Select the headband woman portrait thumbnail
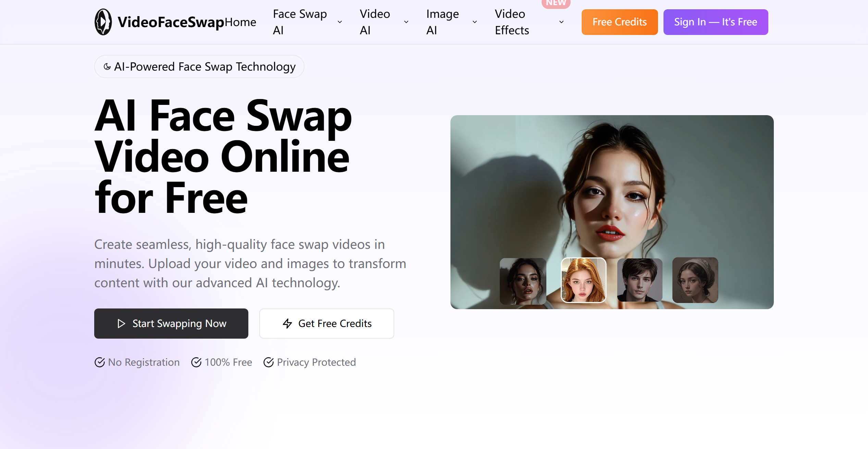This screenshot has height=449, width=868. (695, 280)
